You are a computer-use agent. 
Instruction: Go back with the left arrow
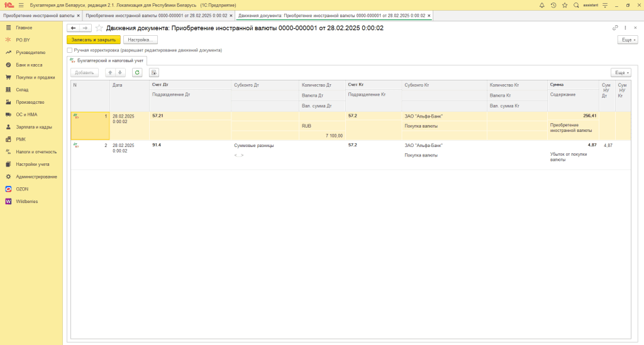pyautogui.click(x=73, y=28)
